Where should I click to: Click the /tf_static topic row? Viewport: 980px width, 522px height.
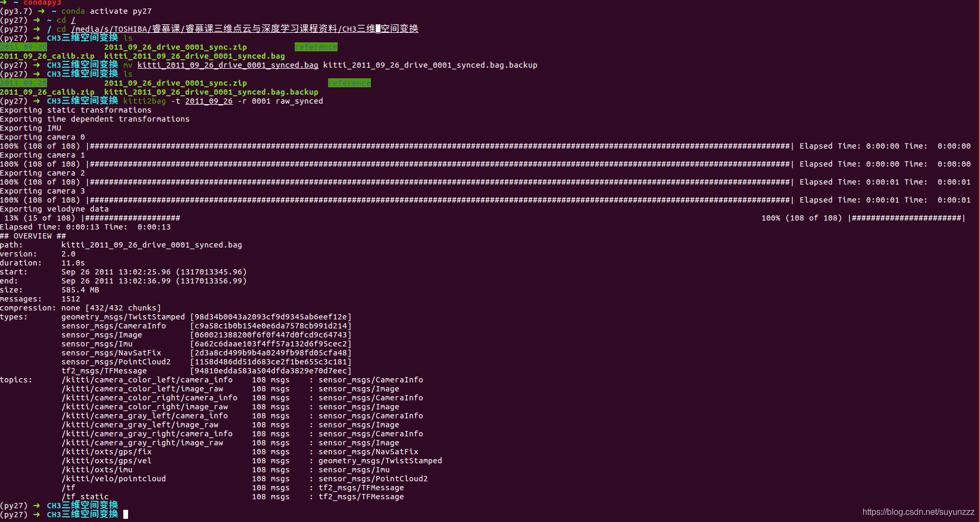pyautogui.click(x=233, y=497)
